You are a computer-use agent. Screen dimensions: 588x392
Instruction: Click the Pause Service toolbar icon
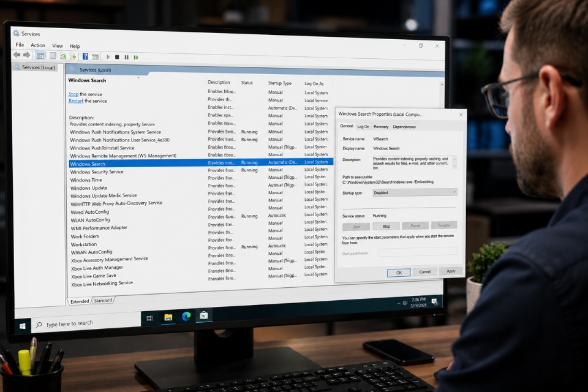(126, 58)
